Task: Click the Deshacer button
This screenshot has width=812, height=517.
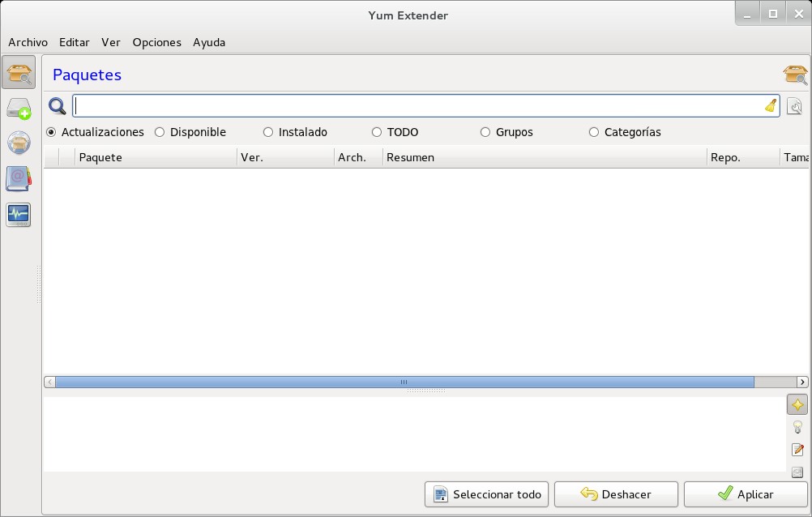Action: point(616,494)
